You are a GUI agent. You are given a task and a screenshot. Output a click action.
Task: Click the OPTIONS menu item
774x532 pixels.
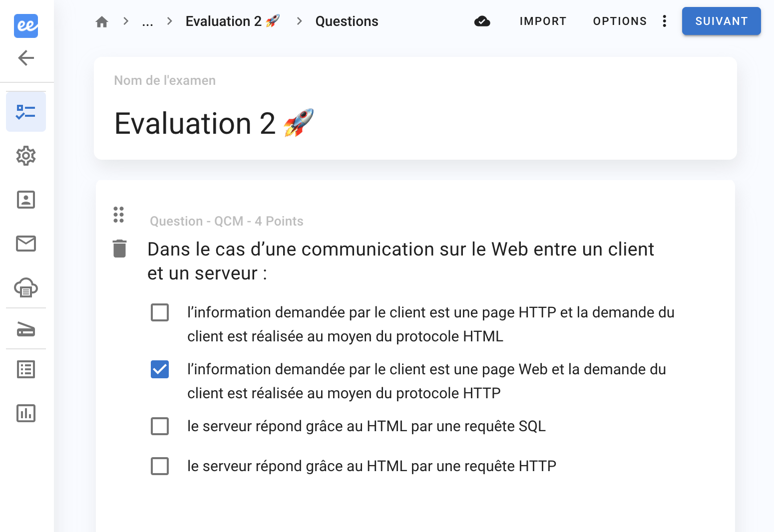pyautogui.click(x=620, y=21)
